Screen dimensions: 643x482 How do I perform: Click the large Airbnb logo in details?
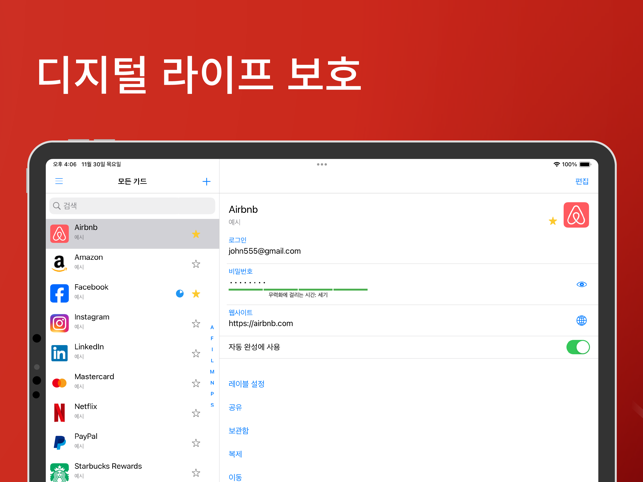click(x=576, y=215)
